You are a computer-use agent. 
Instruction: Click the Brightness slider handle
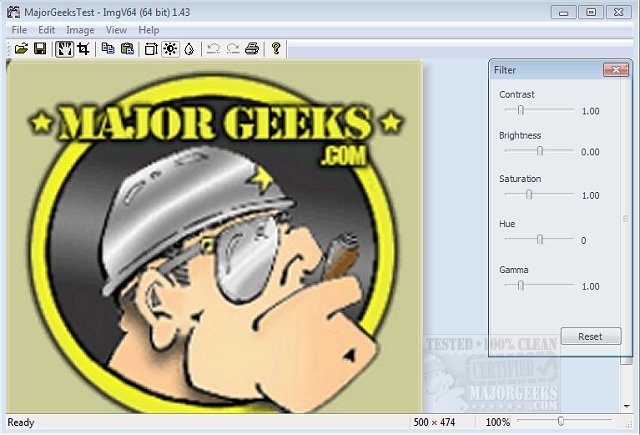[x=540, y=151]
